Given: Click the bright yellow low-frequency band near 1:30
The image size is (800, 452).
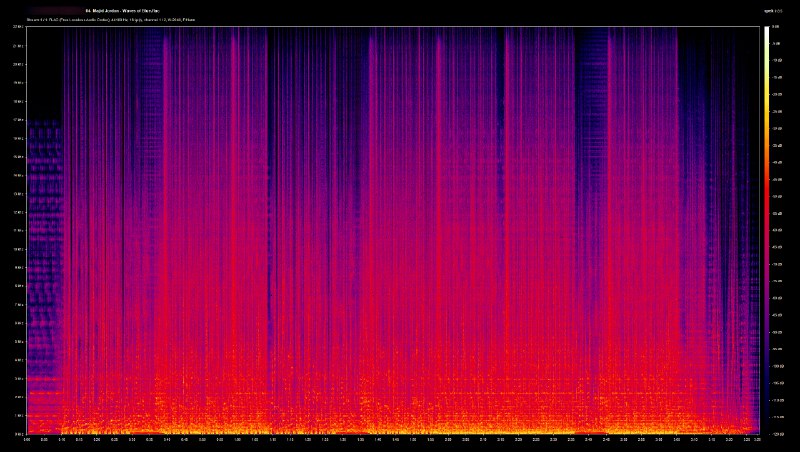Looking at the screenshot, I should (342, 428).
